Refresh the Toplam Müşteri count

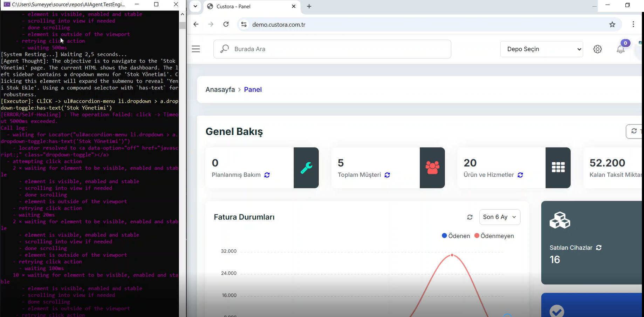(387, 175)
